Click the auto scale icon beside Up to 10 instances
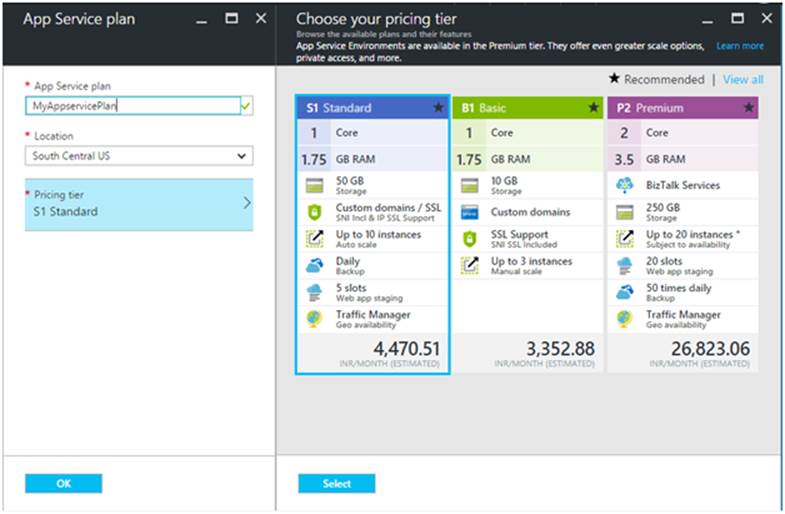785x514 pixels. (314, 239)
